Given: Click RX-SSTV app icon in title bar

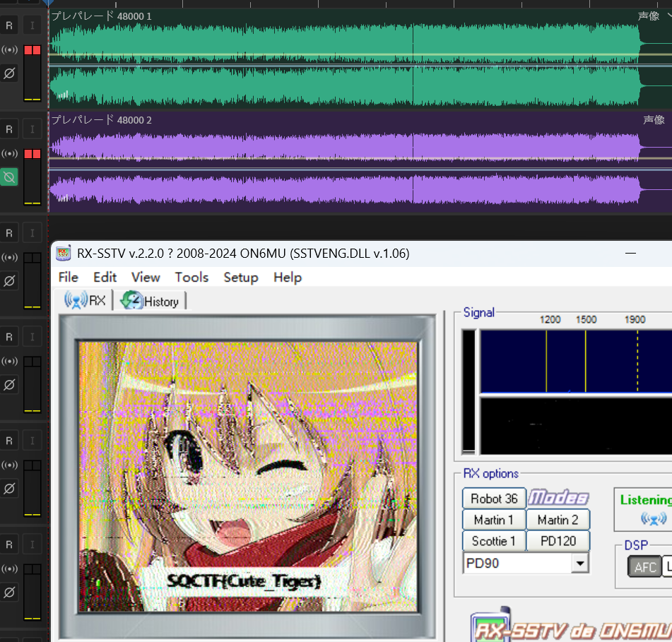Looking at the screenshot, I should [64, 253].
